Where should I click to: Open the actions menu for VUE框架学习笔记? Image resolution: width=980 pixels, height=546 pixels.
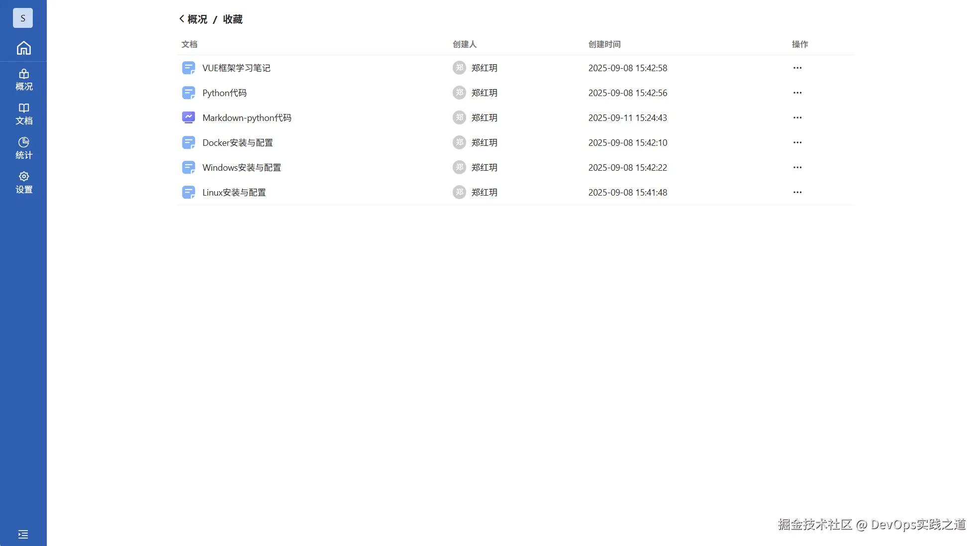pos(797,68)
